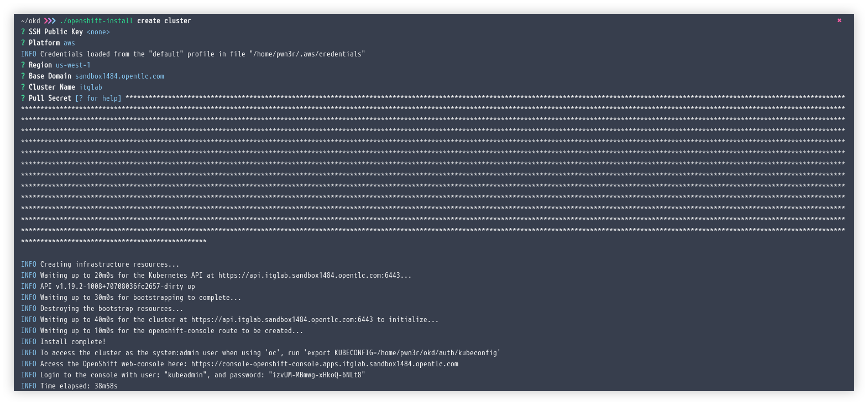Click the "Install complete!" message line
The height and width of the screenshot is (405, 868).
(73, 342)
